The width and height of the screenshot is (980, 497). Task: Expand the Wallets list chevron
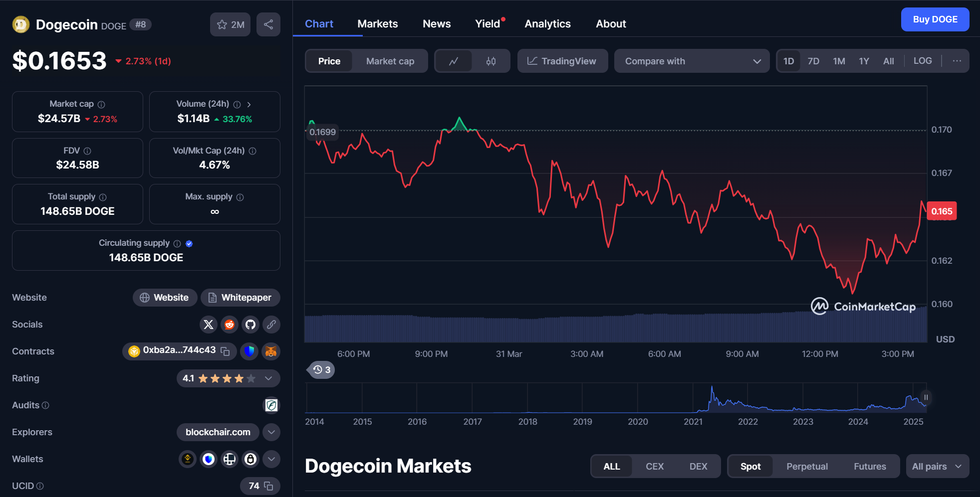(271, 459)
